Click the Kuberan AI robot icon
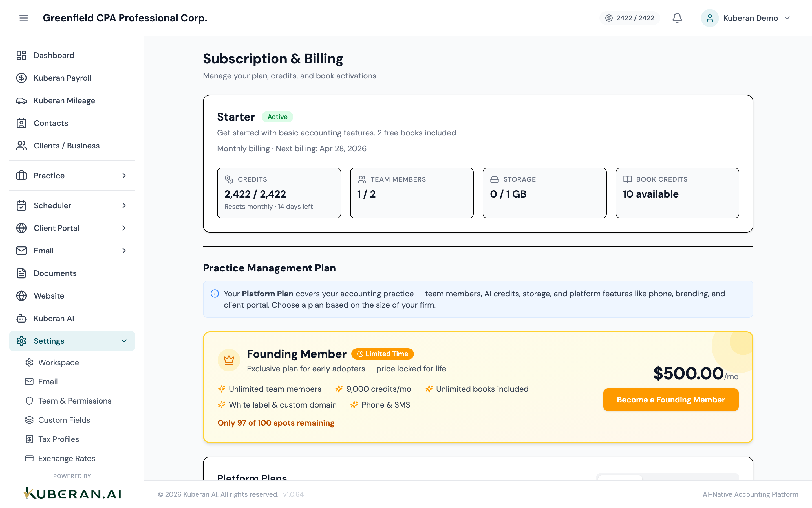812x508 pixels. tap(21, 319)
